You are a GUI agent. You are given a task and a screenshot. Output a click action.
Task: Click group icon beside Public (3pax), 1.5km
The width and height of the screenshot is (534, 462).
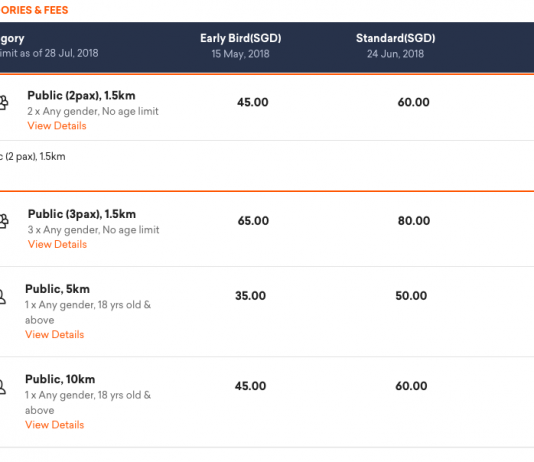[x=3, y=221]
